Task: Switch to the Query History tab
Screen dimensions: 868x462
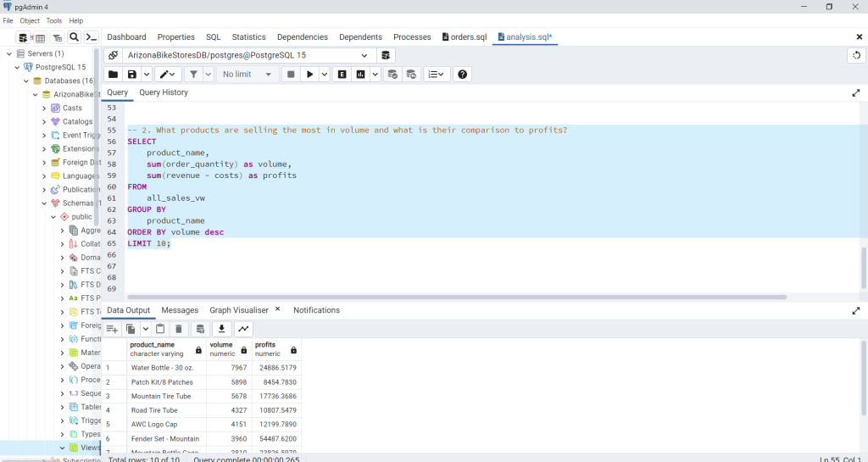Action: point(164,92)
